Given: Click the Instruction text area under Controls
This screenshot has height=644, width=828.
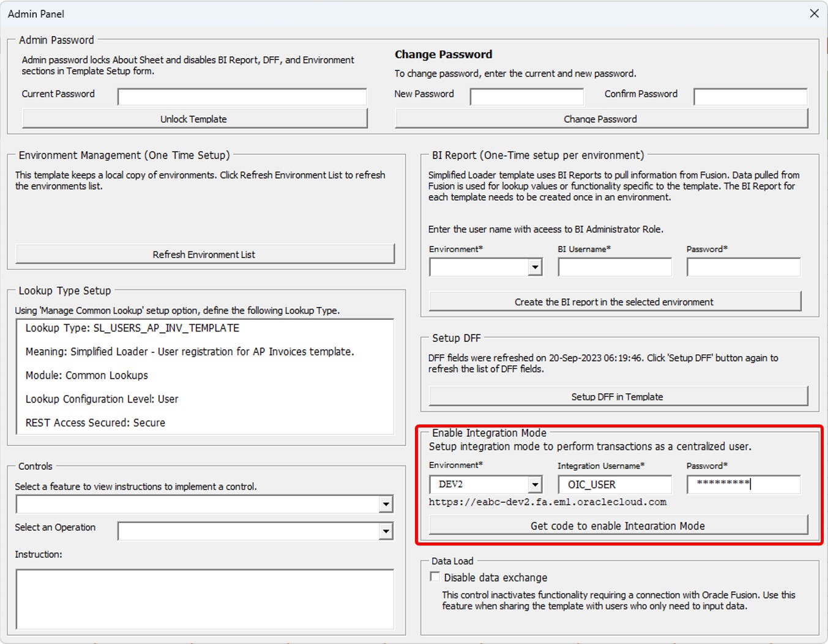Looking at the screenshot, I should pos(204,599).
